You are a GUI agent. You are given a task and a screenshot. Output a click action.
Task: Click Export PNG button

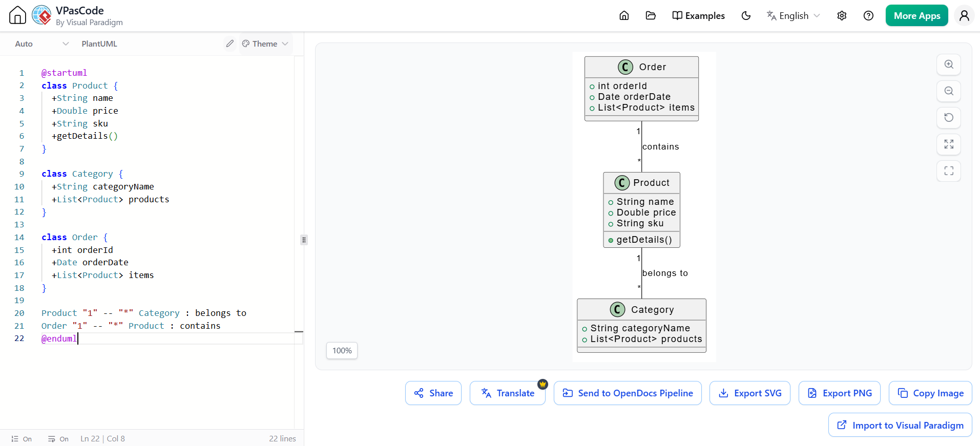pyautogui.click(x=840, y=393)
